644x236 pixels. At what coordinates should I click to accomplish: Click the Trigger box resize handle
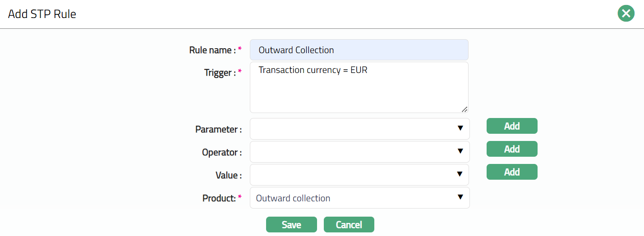pyautogui.click(x=464, y=109)
